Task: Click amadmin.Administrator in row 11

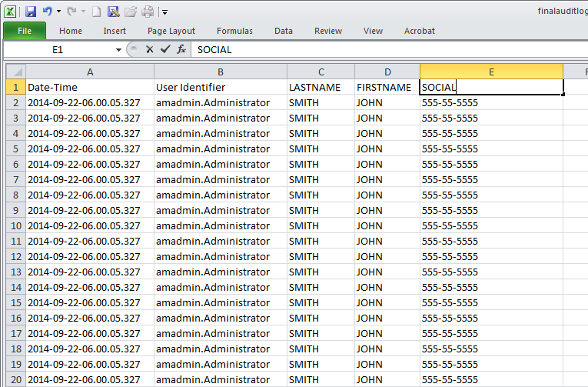Action: point(221,241)
